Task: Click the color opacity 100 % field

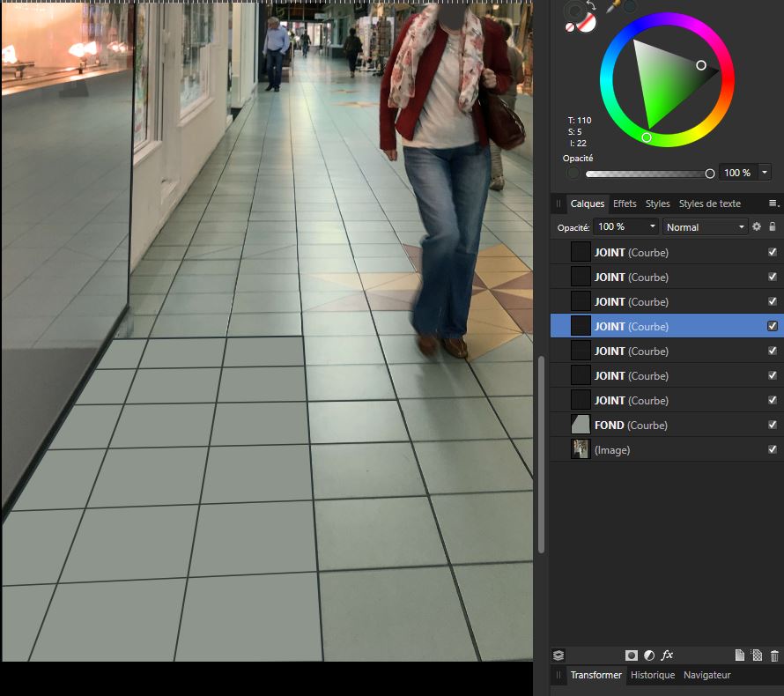Action: [738, 173]
